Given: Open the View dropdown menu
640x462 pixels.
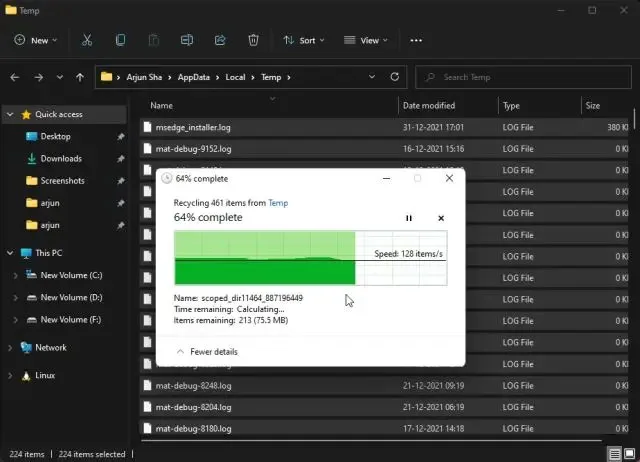Looking at the screenshot, I should [x=366, y=40].
